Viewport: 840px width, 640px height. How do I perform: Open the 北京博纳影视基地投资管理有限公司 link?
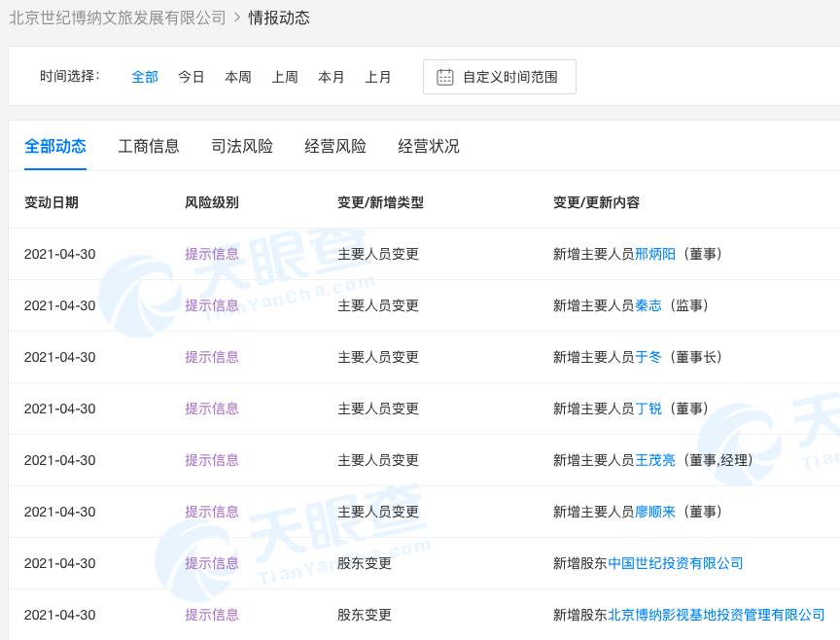coord(717,615)
